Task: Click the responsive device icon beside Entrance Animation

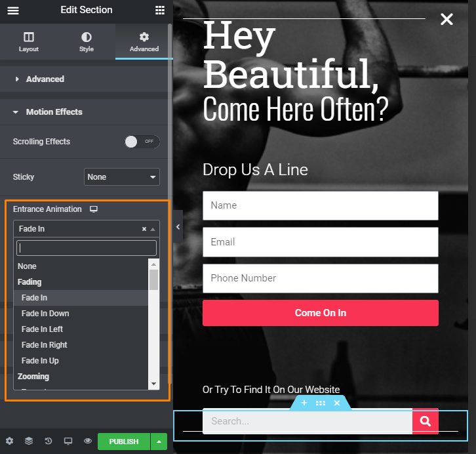Action: click(94, 209)
